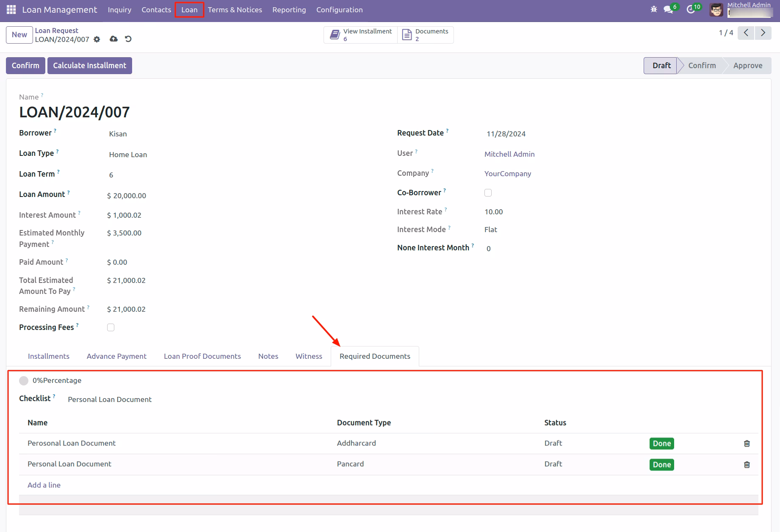This screenshot has height=532, width=780.
Task: Click Calculate Installment button
Action: (x=90, y=66)
